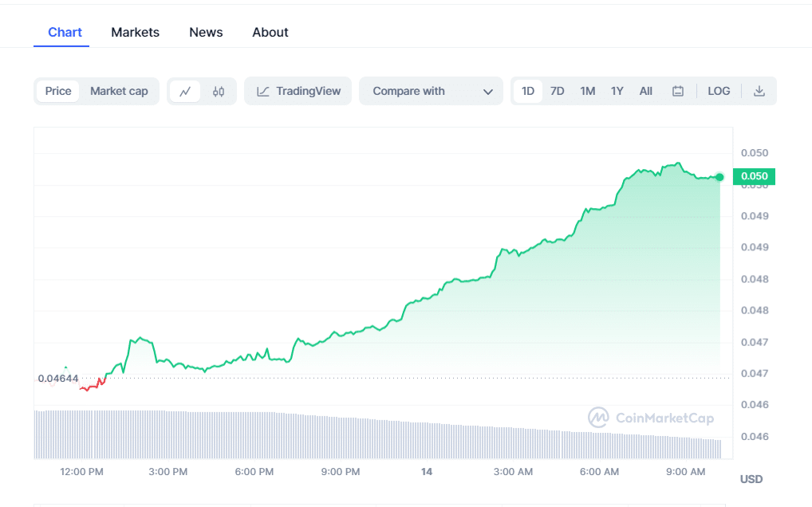Switch chart to candlestick view icon

219,91
